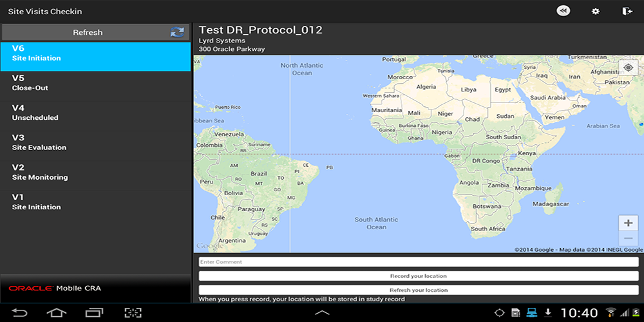The width and height of the screenshot is (644, 322).
Task: Expand the bottom bar up-chevron
Action: pyautogui.click(x=322, y=313)
